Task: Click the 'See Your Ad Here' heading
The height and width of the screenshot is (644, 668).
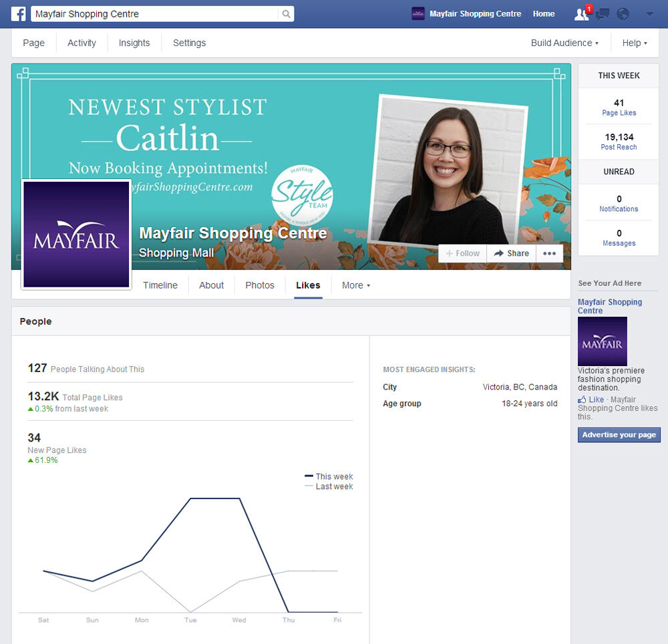Action: [610, 283]
